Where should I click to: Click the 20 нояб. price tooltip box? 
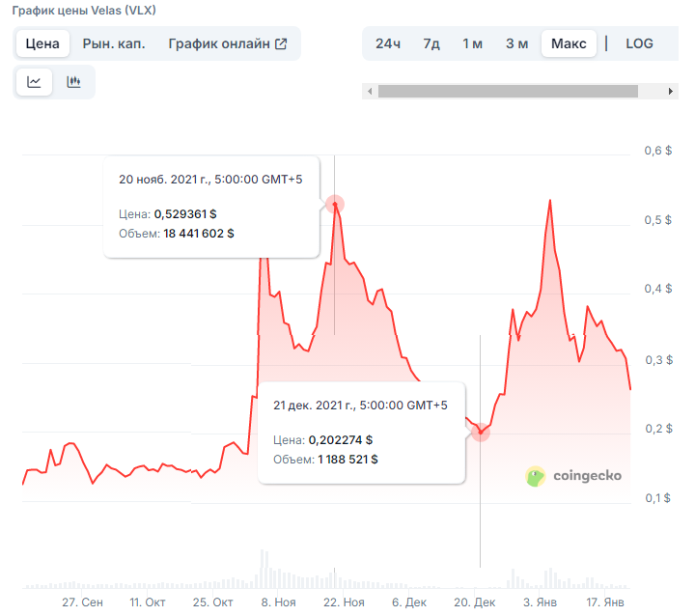211,207
